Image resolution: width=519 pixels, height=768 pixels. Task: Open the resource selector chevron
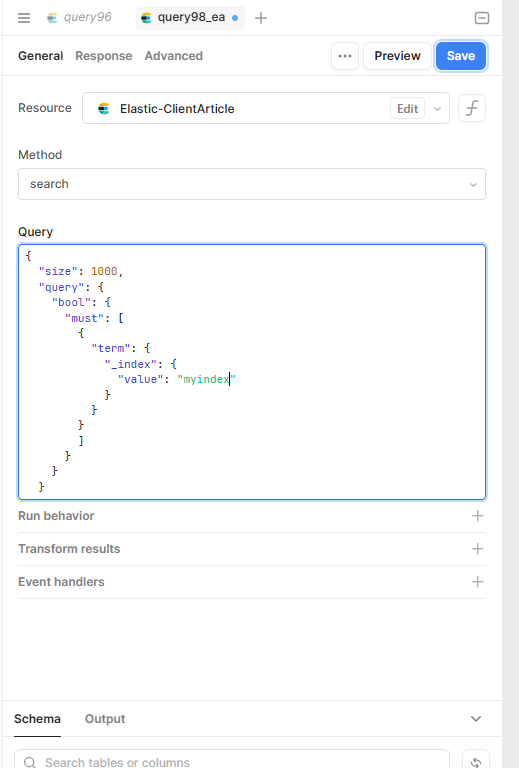(437, 109)
